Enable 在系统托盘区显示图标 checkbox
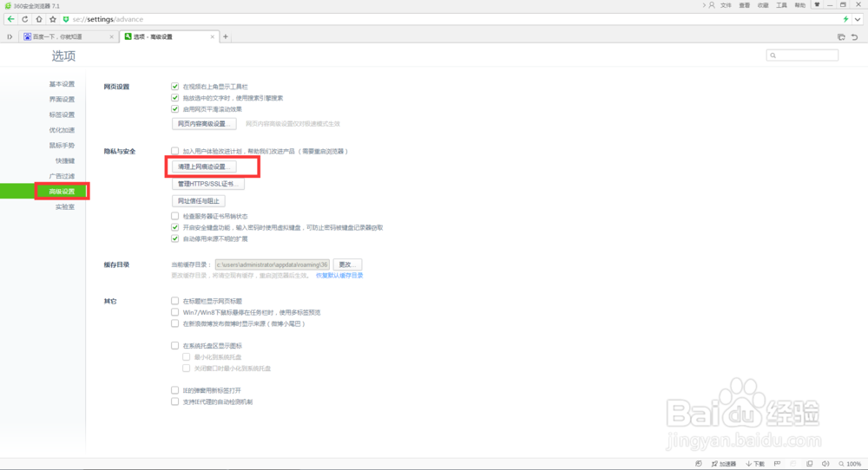Image resolution: width=868 pixels, height=470 pixels. click(175, 346)
